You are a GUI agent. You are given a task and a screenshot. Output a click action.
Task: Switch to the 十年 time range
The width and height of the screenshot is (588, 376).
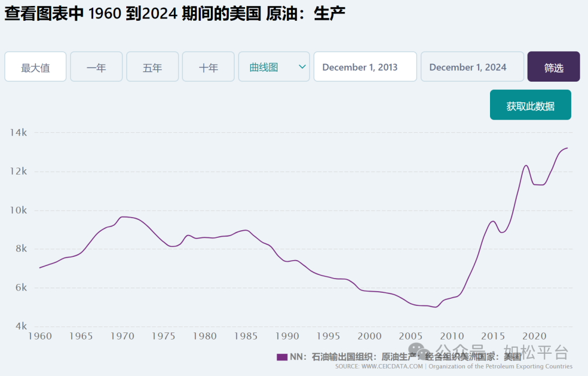click(x=208, y=67)
